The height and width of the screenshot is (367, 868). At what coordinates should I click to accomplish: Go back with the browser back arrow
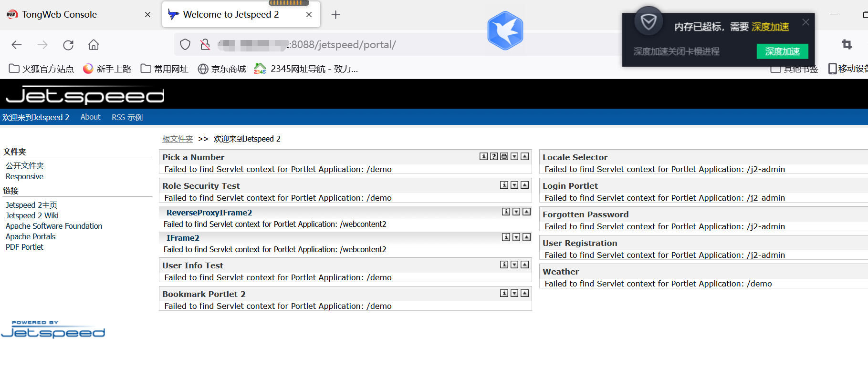[x=17, y=45]
